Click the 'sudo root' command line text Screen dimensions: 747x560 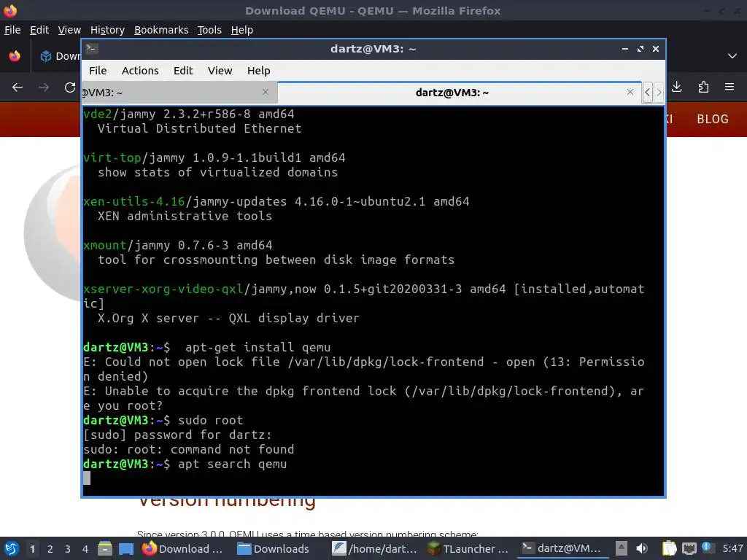pos(211,421)
